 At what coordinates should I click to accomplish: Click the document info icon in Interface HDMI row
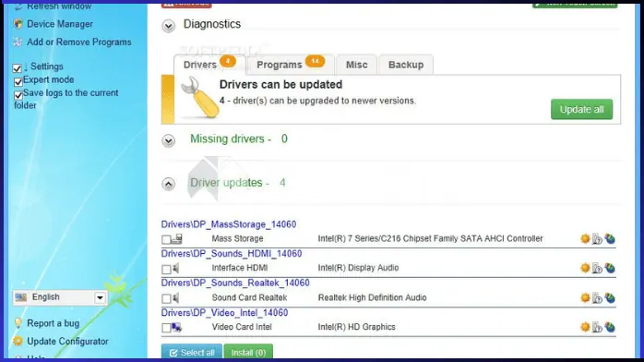[597, 269]
